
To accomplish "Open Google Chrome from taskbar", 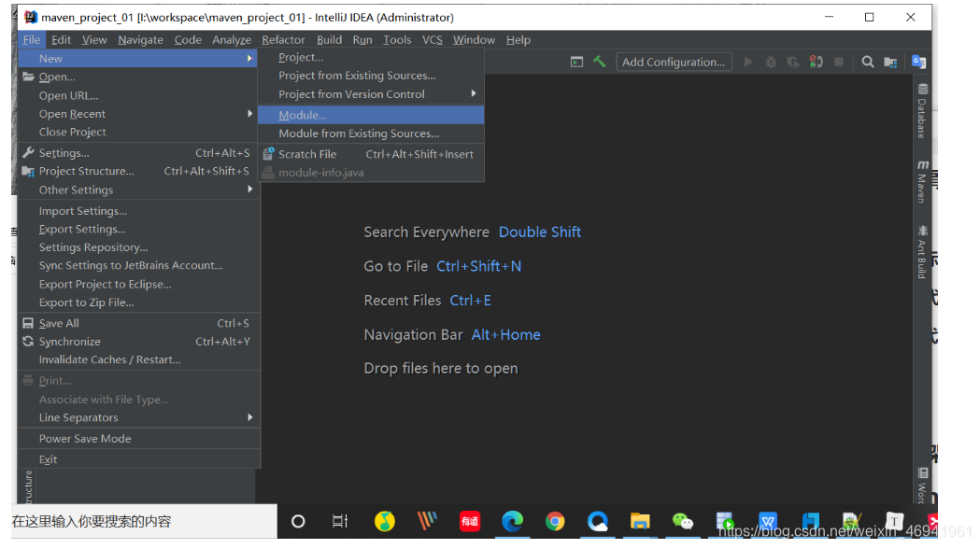I will (554, 521).
